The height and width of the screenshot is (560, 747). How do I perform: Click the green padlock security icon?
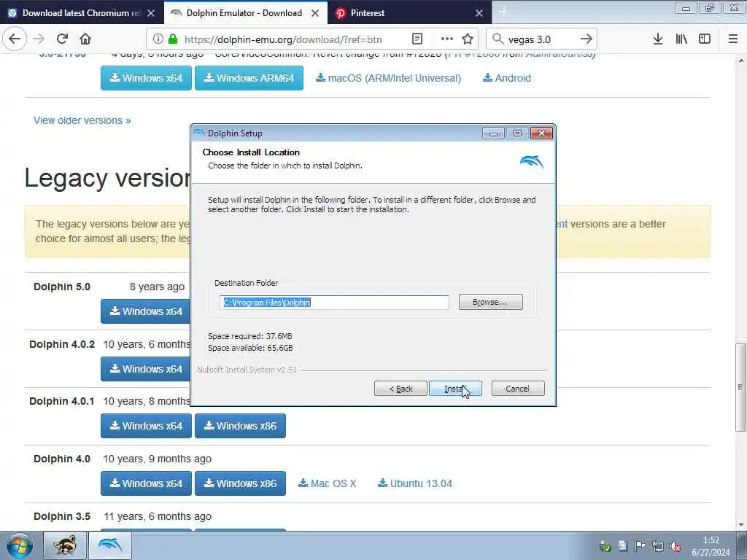coord(173,39)
